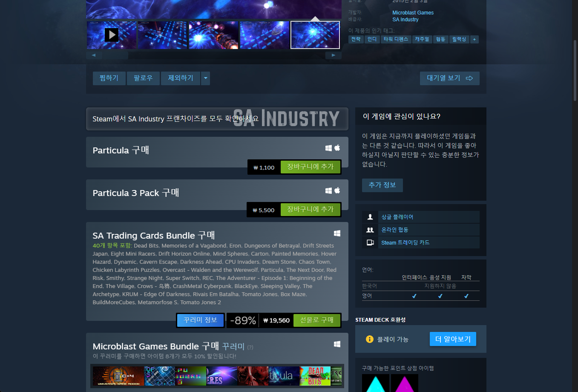This screenshot has height=392, width=578.
Task: Click the -89% discount label
Action: [243, 320]
